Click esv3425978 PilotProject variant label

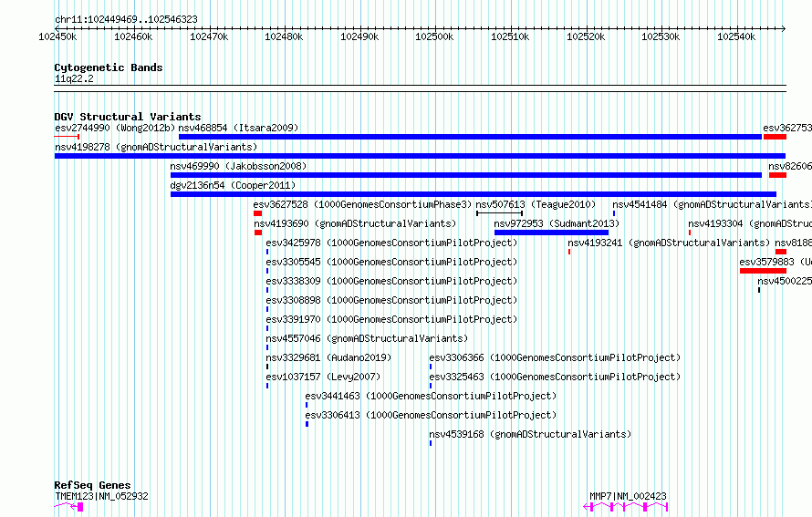(x=391, y=243)
